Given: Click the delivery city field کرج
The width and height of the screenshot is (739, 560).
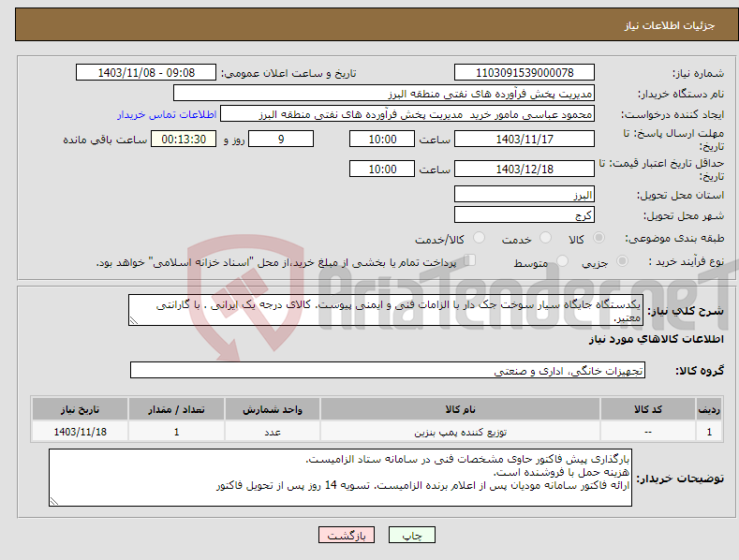Looking at the screenshot, I should (525, 215).
